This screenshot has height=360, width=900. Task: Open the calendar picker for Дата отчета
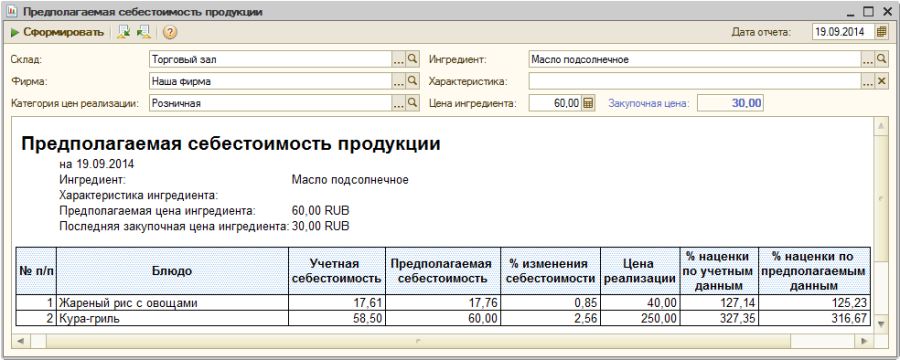pos(882,32)
